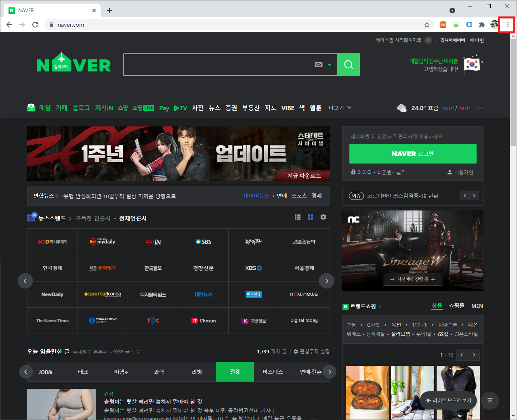Click the green NAVER 로그인 button
This screenshot has height=420, width=517.
[413, 154]
